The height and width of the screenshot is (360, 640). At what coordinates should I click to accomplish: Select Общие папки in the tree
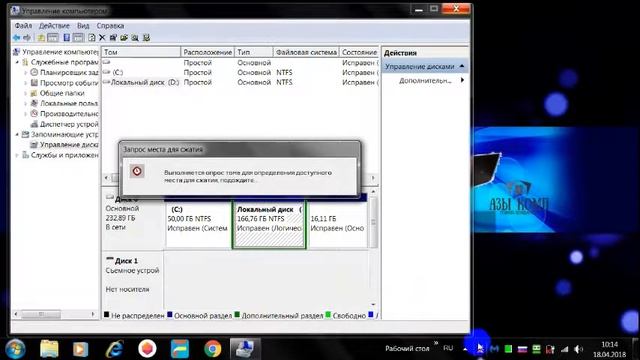58,93
